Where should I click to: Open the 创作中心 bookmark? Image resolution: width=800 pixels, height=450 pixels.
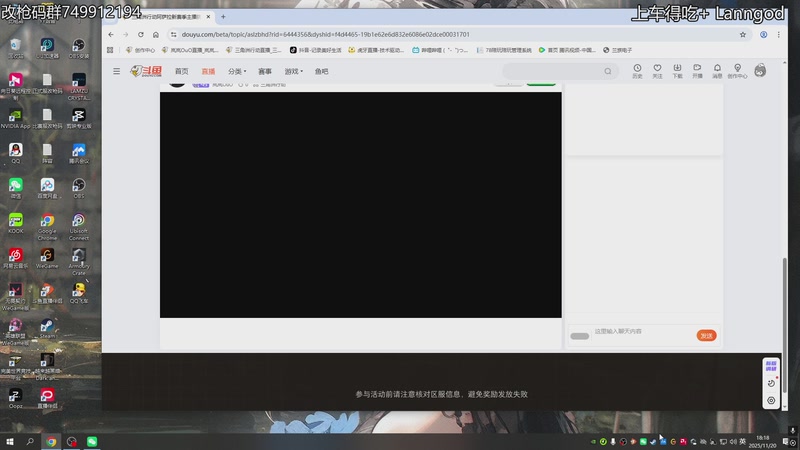tap(140, 50)
